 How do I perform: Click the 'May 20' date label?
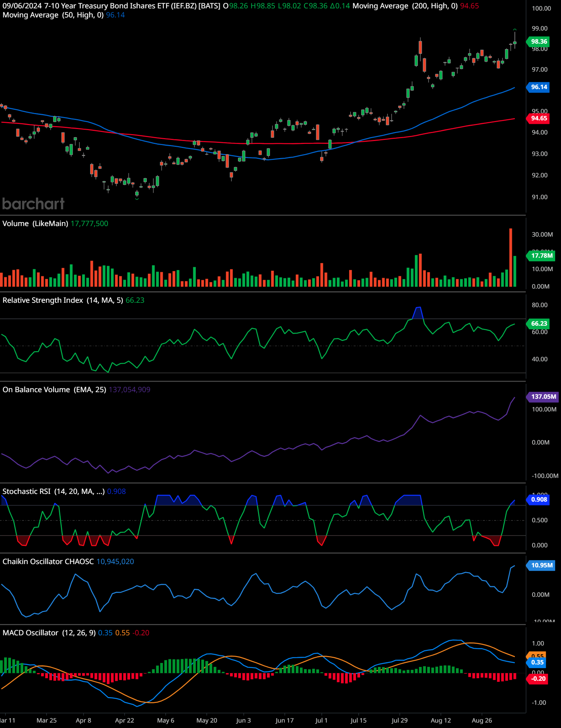click(x=207, y=720)
